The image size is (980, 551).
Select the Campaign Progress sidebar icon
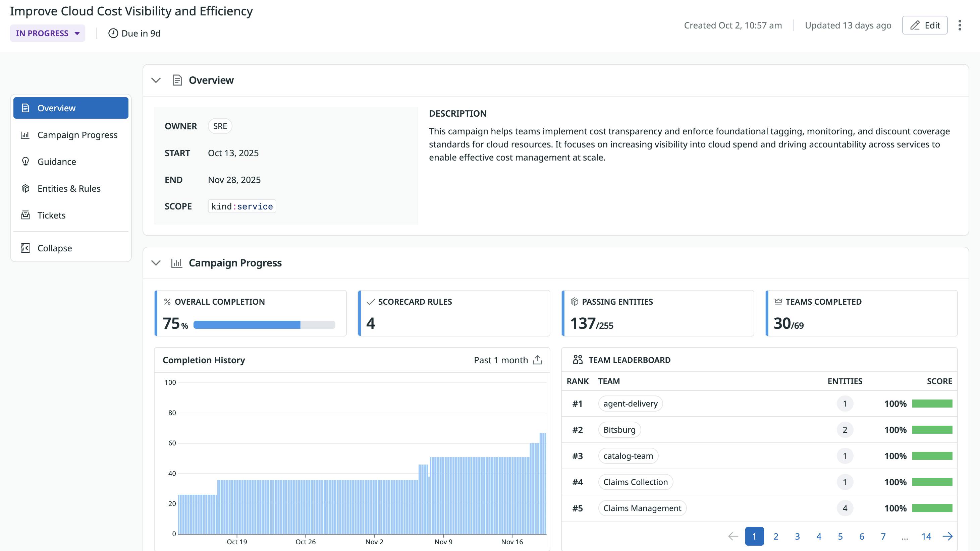coord(25,135)
